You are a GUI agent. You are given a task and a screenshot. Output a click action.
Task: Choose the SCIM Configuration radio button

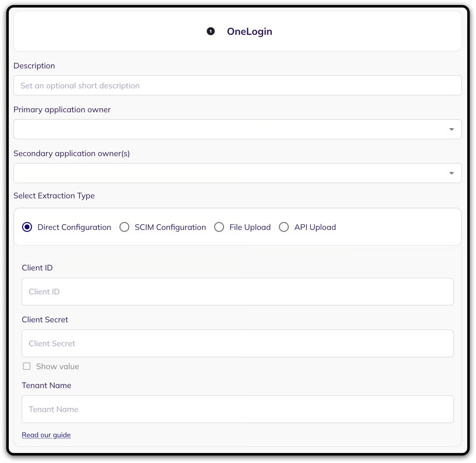coord(124,227)
